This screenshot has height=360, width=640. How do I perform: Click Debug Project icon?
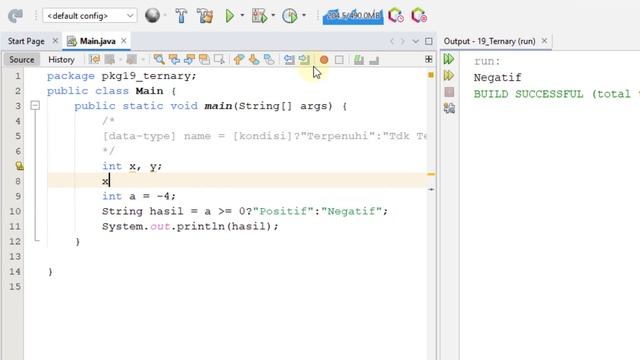click(259, 16)
